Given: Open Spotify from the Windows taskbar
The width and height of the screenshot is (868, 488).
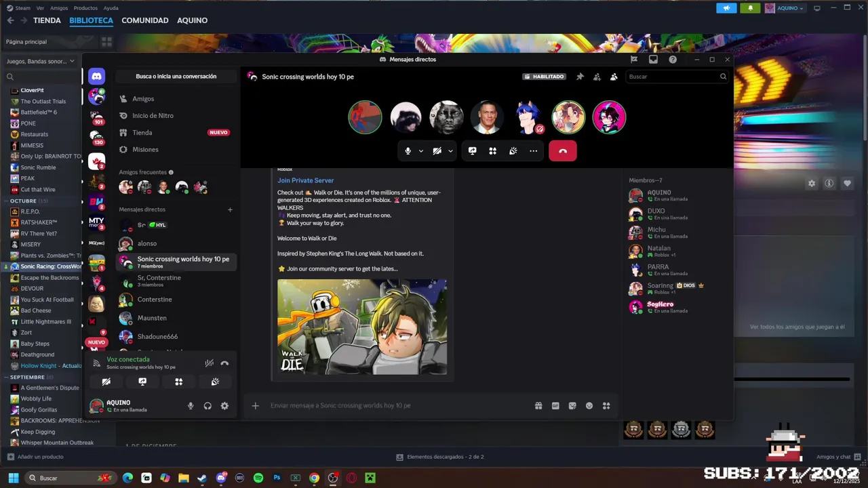Looking at the screenshot, I should pos(258,478).
